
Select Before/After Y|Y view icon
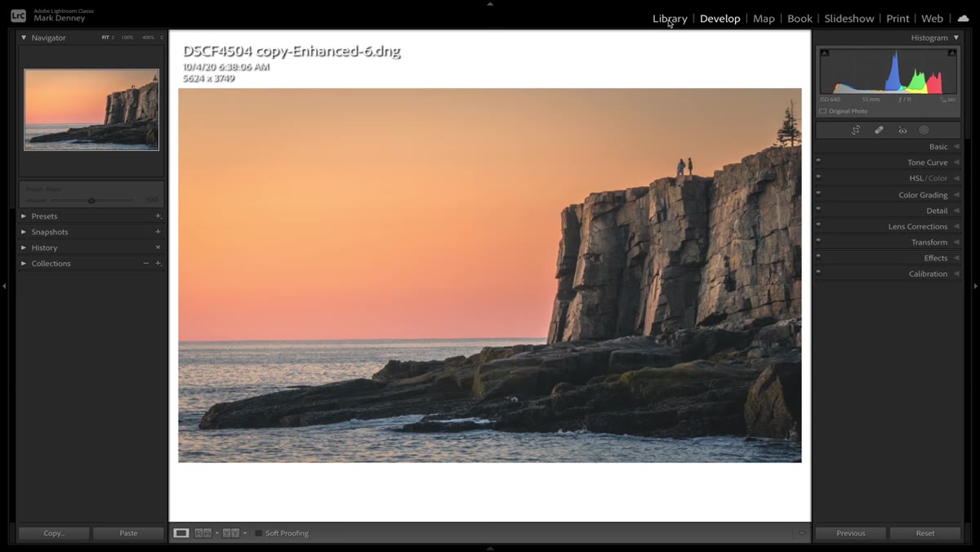point(232,533)
